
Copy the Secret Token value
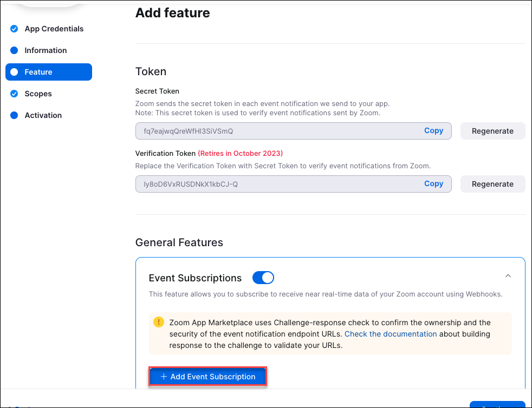(x=433, y=131)
